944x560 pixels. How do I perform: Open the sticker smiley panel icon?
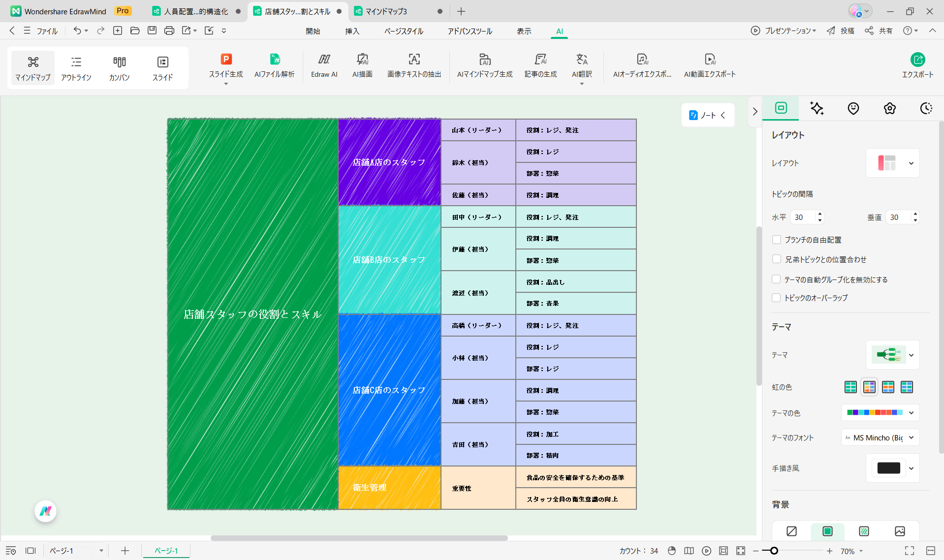click(853, 108)
